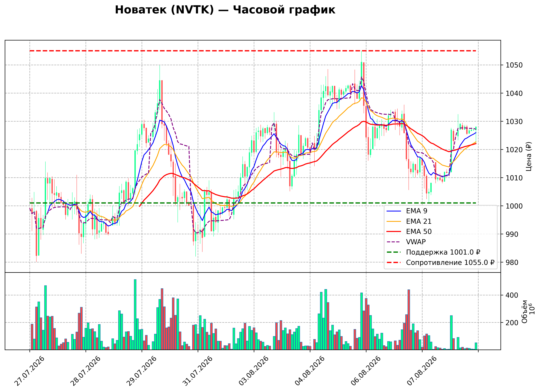Click date label 07.08.2026
Image resolution: width=541 pixels, height=392 pixels.
pos(421,371)
